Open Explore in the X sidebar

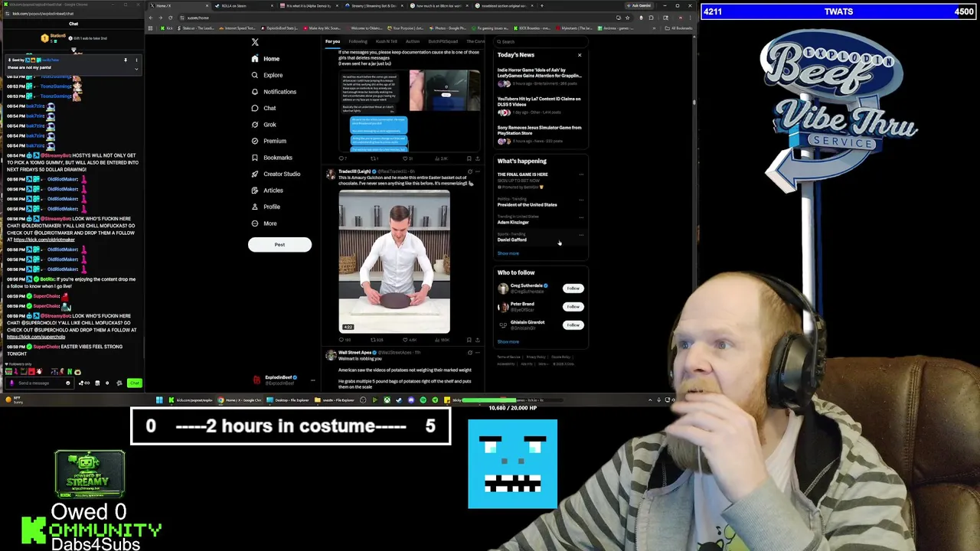pos(267,75)
